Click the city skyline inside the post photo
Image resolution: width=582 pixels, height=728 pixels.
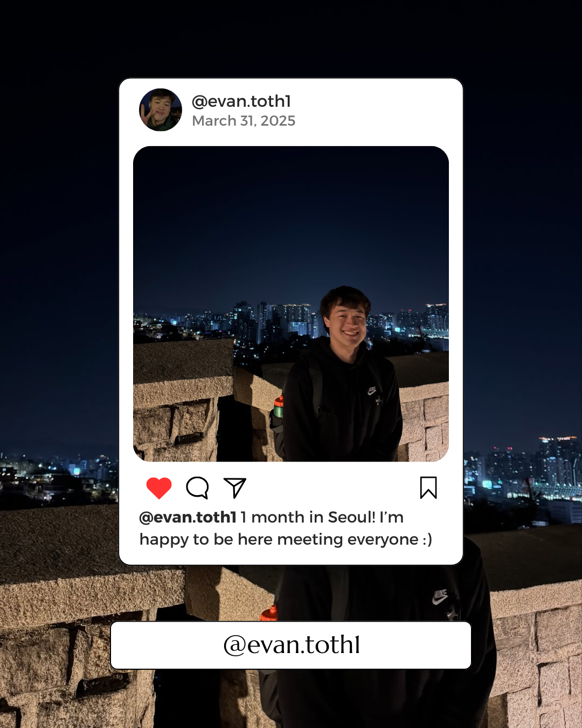226,322
